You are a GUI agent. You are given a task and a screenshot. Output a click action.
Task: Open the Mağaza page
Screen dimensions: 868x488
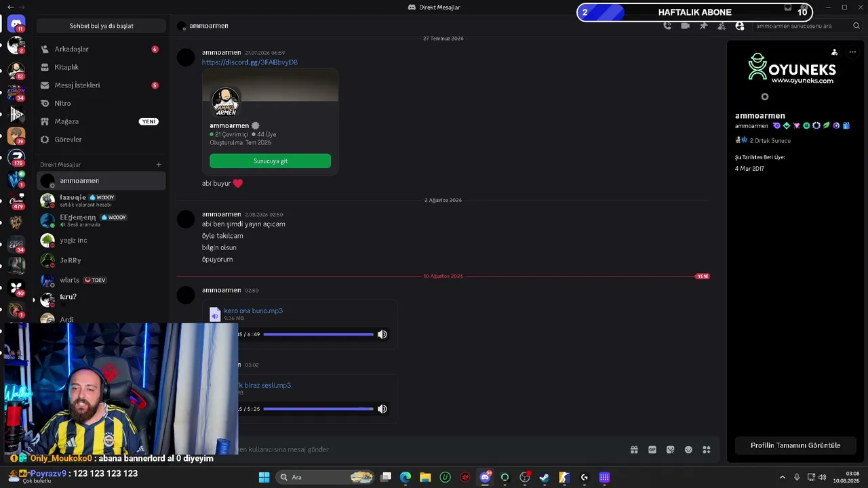click(101, 121)
